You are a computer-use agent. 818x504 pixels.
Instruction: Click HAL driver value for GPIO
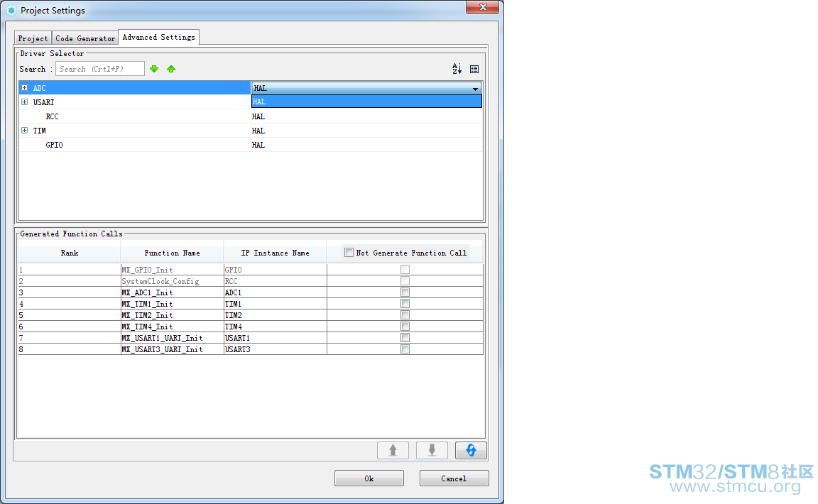[258, 145]
